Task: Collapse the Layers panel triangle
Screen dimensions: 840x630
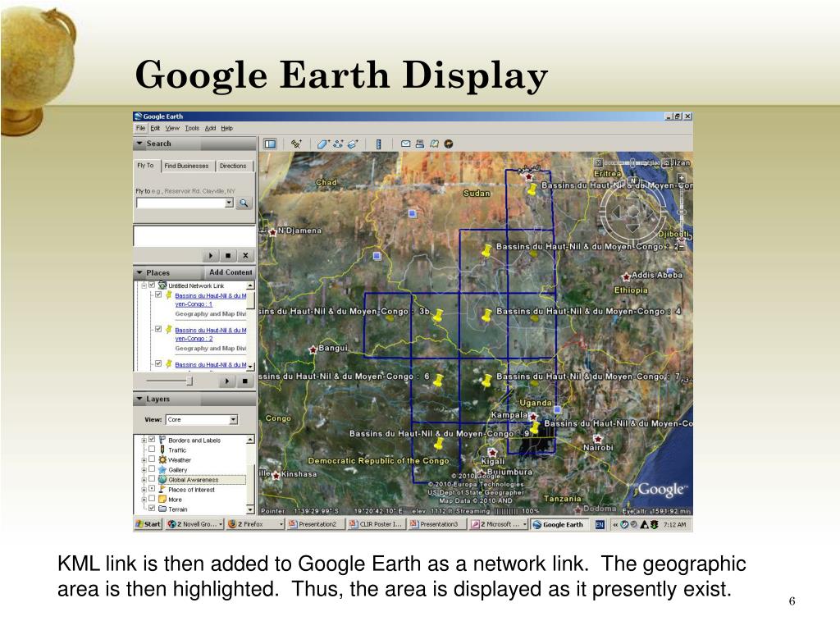Action: pos(139,399)
